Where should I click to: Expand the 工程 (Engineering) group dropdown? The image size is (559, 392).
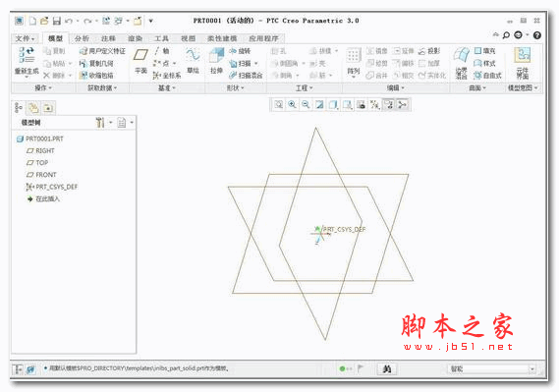(x=305, y=87)
